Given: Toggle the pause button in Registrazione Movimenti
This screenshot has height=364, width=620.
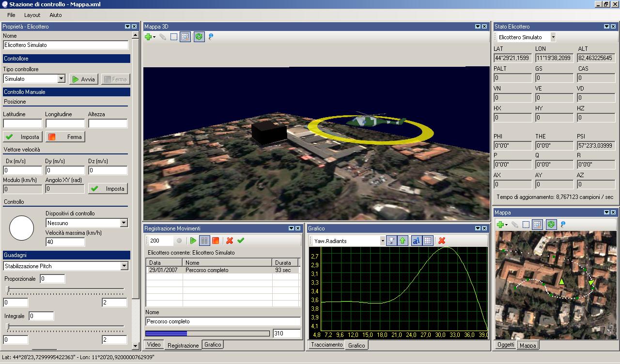Looking at the screenshot, I should coord(204,241).
